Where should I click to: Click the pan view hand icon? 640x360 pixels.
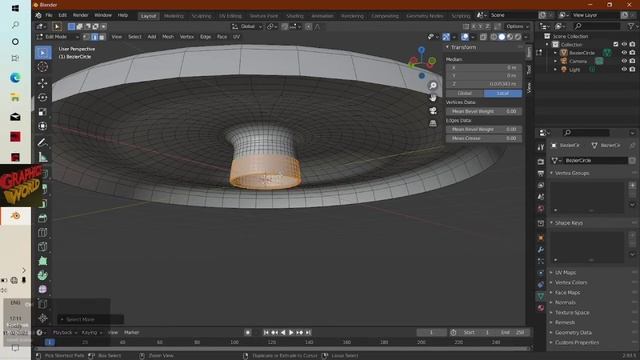point(433,98)
